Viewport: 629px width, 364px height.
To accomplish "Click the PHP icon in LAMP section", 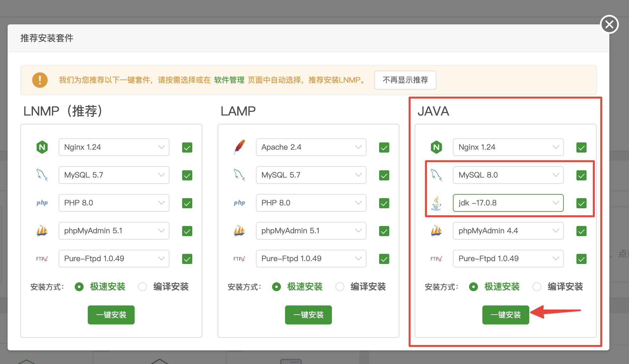I will (239, 202).
